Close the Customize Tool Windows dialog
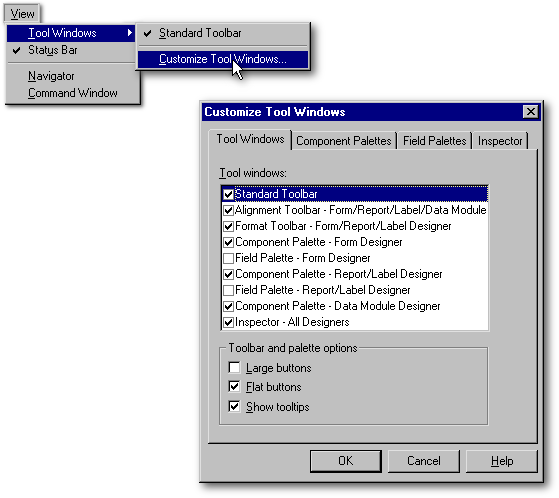The width and height of the screenshot is (559, 498). (x=530, y=112)
